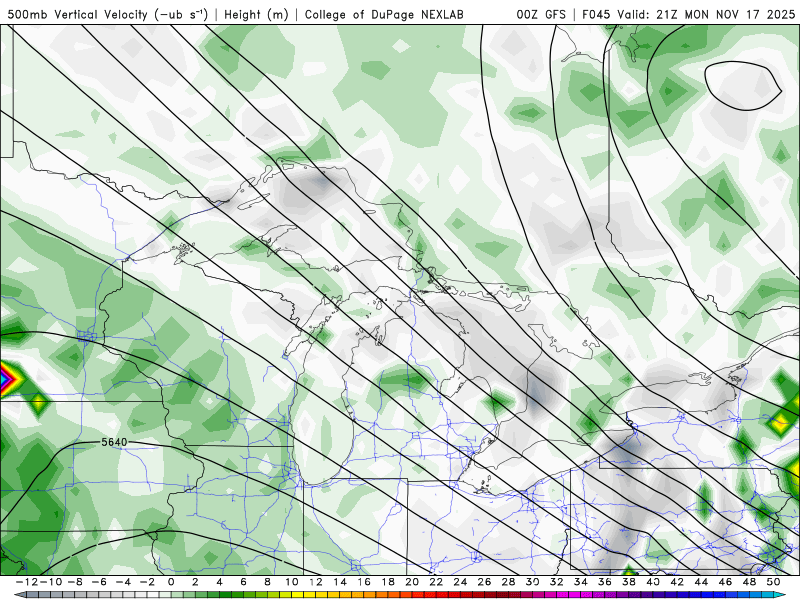The width and height of the screenshot is (800, 600).
Task: Click the "40" color scale value
Action: tap(653, 582)
